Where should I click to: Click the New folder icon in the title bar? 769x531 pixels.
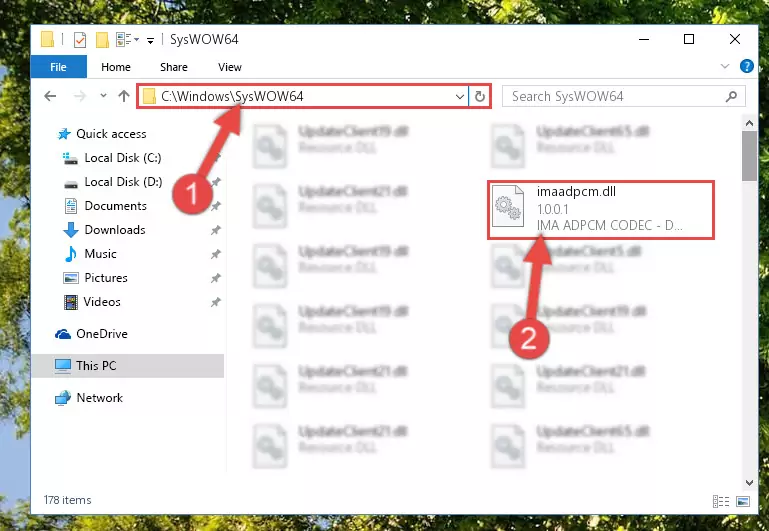pyautogui.click(x=102, y=39)
